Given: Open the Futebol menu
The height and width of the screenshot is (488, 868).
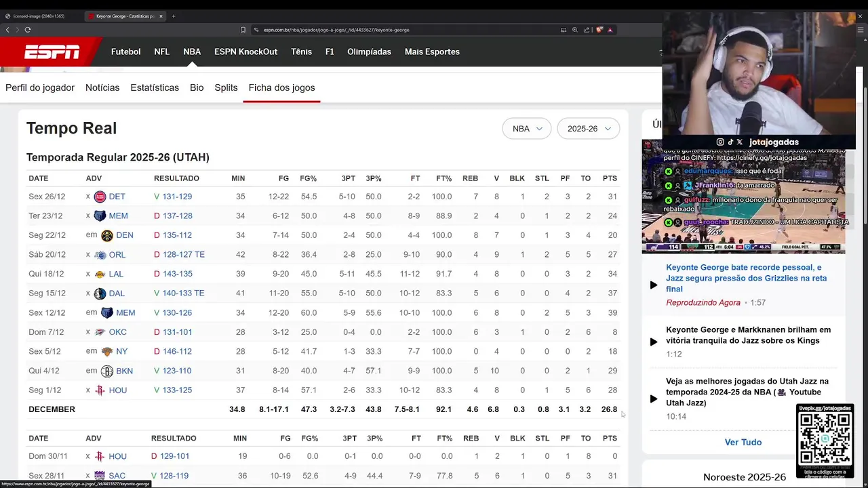Looking at the screenshot, I should click(x=126, y=52).
